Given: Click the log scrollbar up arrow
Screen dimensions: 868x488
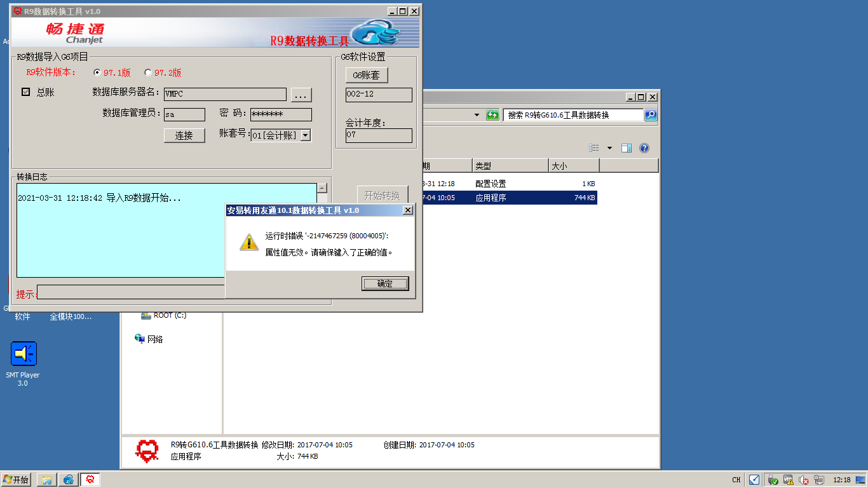Looking at the screenshot, I should pos(322,189).
